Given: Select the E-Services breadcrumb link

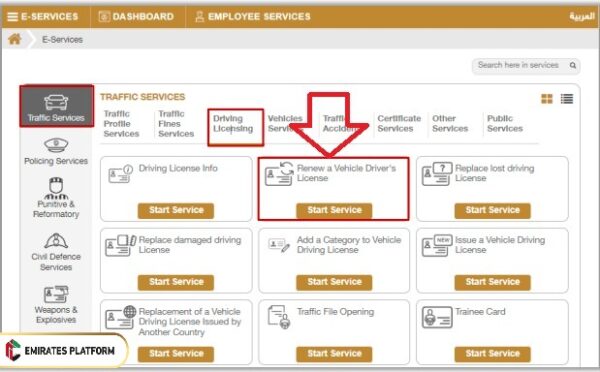Looking at the screenshot, I should 62,39.
